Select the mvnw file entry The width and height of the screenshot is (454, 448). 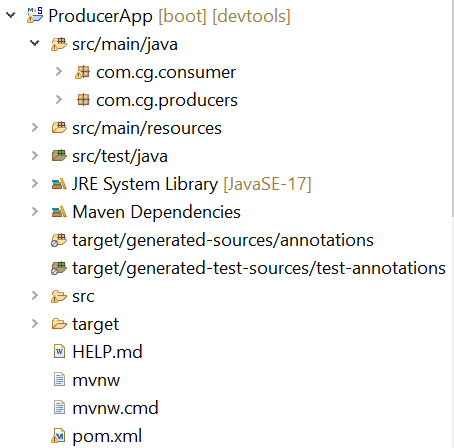96,380
